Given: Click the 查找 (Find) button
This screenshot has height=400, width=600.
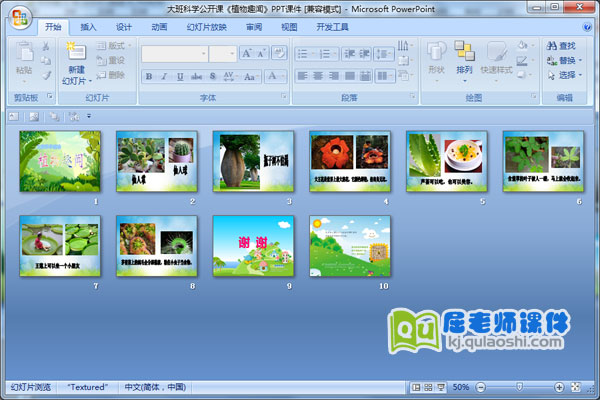Looking at the screenshot, I should click(561, 46).
